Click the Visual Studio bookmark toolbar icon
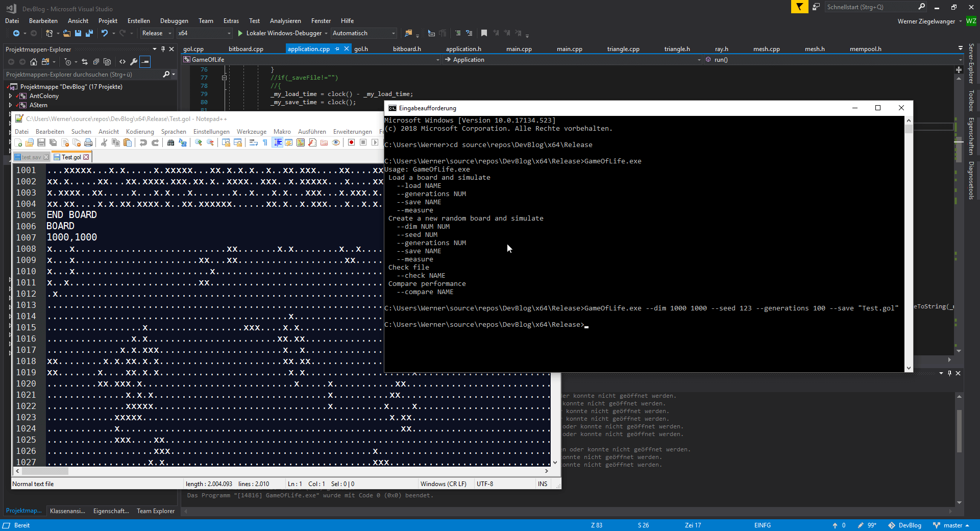This screenshot has width=980, height=531. [484, 33]
